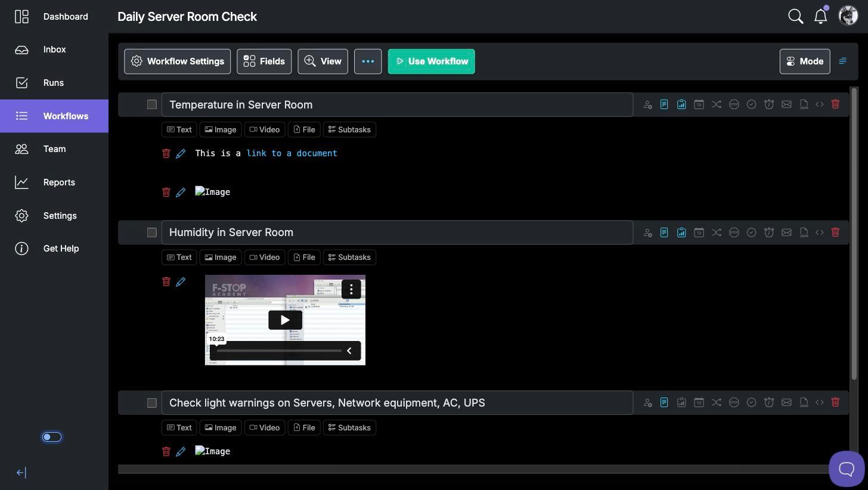Open the search magnifier in the header
The height and width of the screenshot is (490, 868).
[x=796, y=16]
